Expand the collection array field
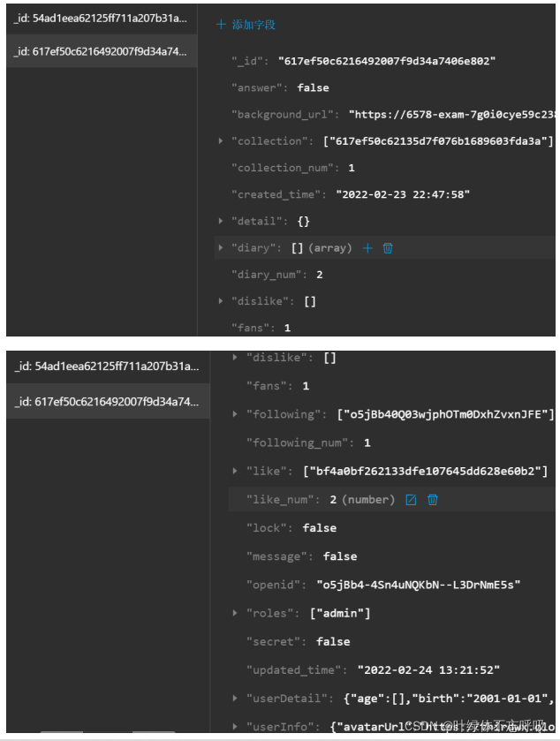 click(221, 141)
